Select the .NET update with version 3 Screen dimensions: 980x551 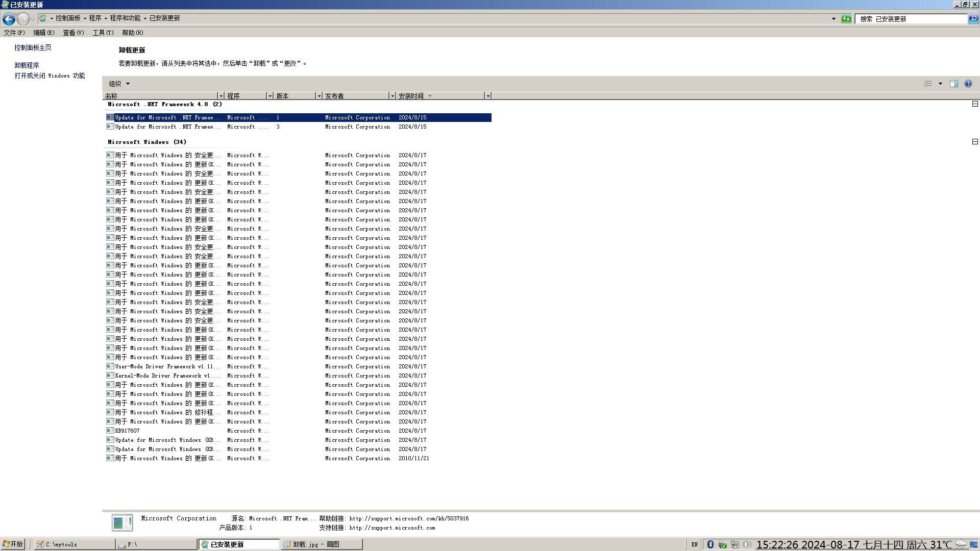(x=299, y=127)
